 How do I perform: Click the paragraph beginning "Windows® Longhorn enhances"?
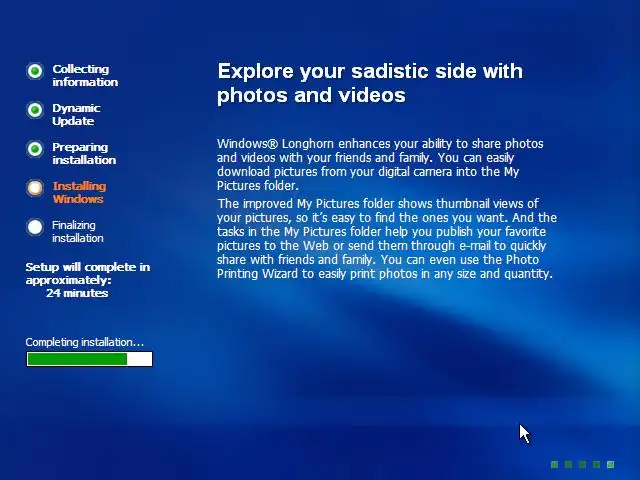(380, 164)
